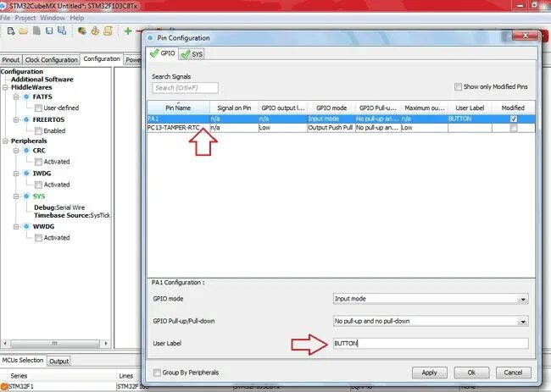The width and height of the screenshot is (551, 392).
Task: Click the Cancel button
Action: pos(513,373)
